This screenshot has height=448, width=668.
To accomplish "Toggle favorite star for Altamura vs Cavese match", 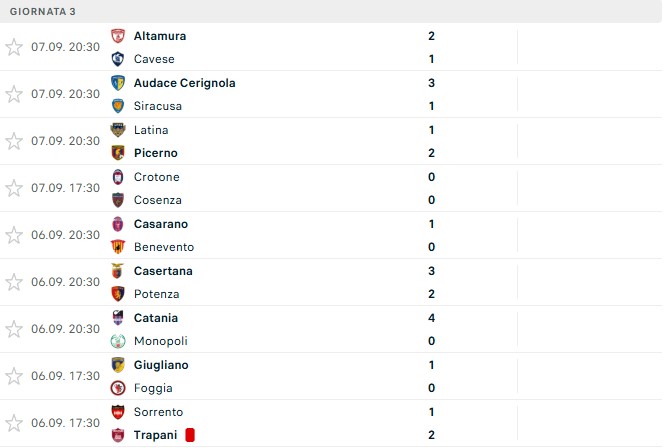I will pos(14,47).
